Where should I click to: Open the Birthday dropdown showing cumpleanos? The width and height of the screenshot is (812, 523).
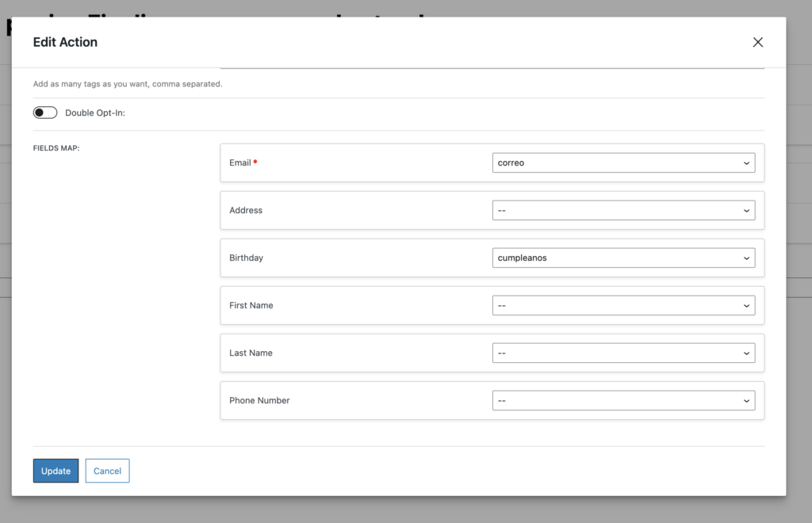pos(623,258)
